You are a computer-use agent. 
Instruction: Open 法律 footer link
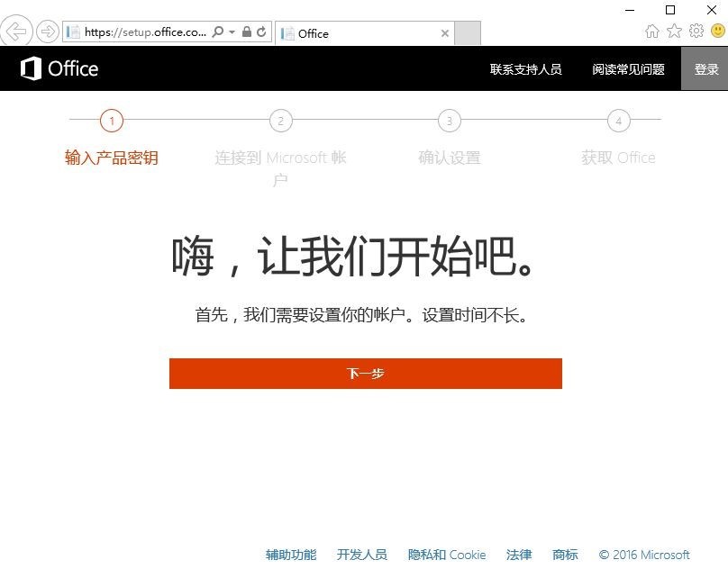519,555
